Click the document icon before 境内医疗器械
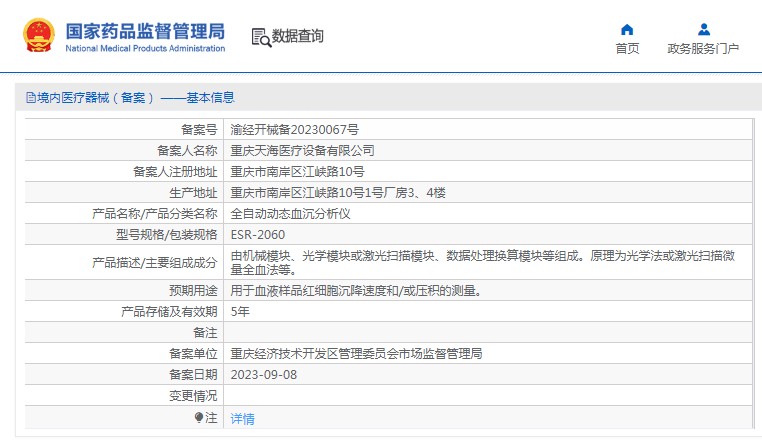The height and width of the screenshot is (446, 762). [x=31, y=98]
